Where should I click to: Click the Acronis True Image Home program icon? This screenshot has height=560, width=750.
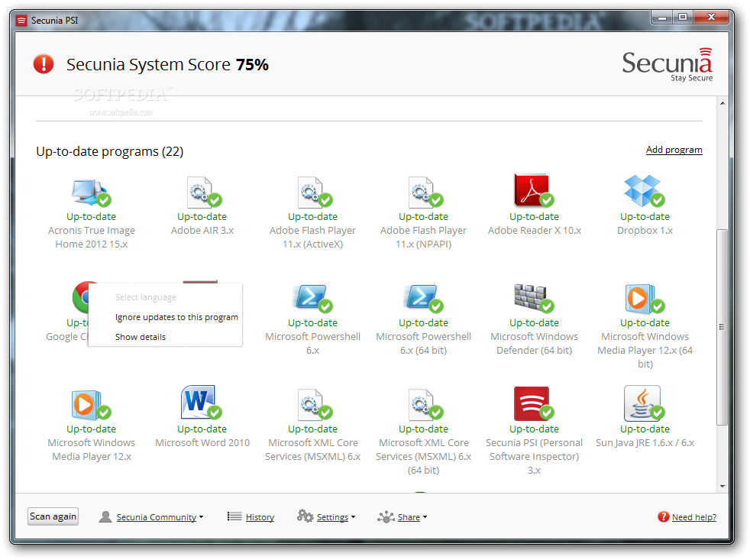[91, 192]
